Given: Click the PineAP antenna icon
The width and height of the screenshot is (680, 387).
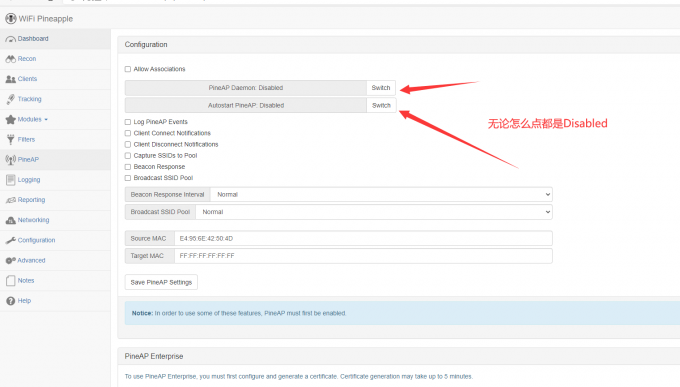Looking at the screenshot, I should (x=10, y=160).
